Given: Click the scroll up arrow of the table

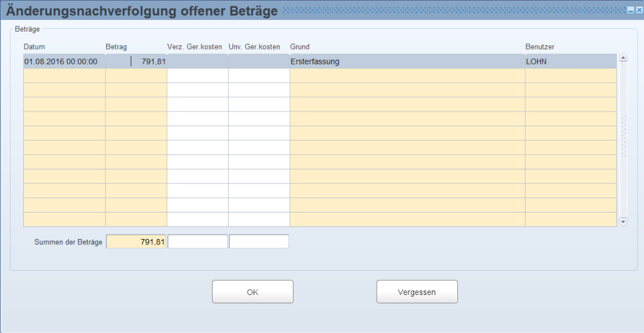Looking at the screenshot, I should pos(623,58).
